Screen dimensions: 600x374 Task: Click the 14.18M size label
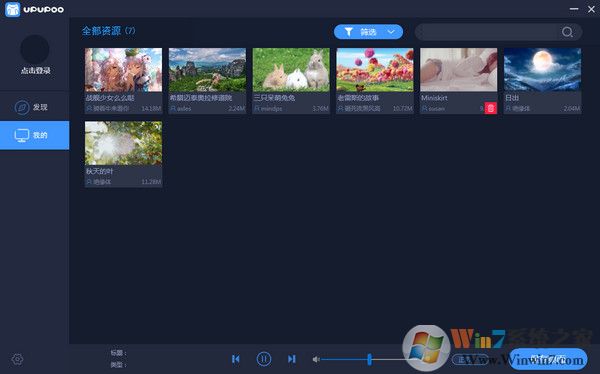coord(151,109)
